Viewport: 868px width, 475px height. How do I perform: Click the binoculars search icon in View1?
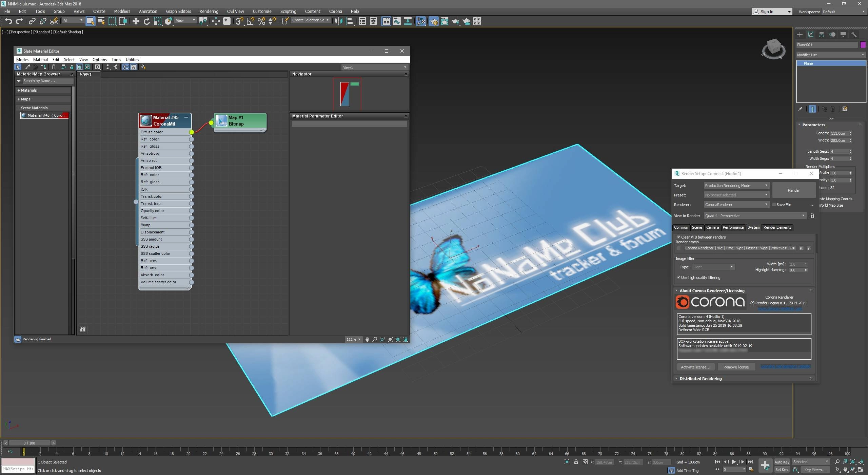pyautogui.click(x=82, y=329)
